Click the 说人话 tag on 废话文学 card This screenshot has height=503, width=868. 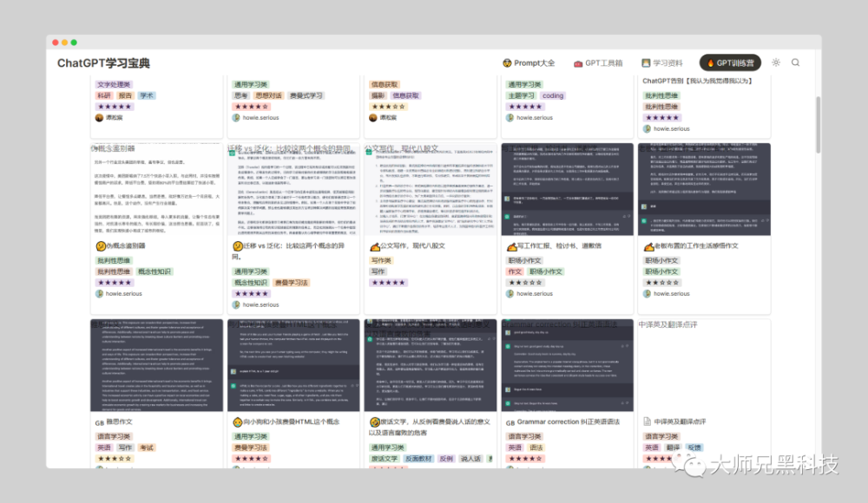point(470,459)
